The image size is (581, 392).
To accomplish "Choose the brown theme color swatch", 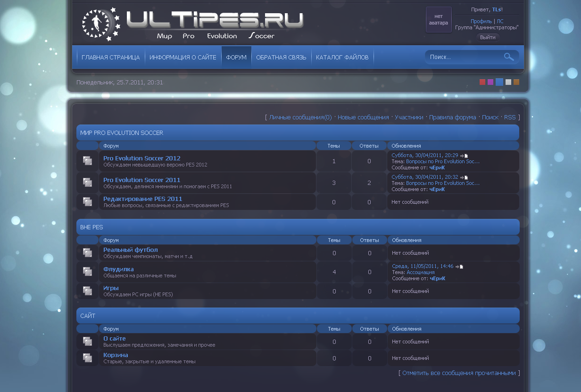I will 516,82.
